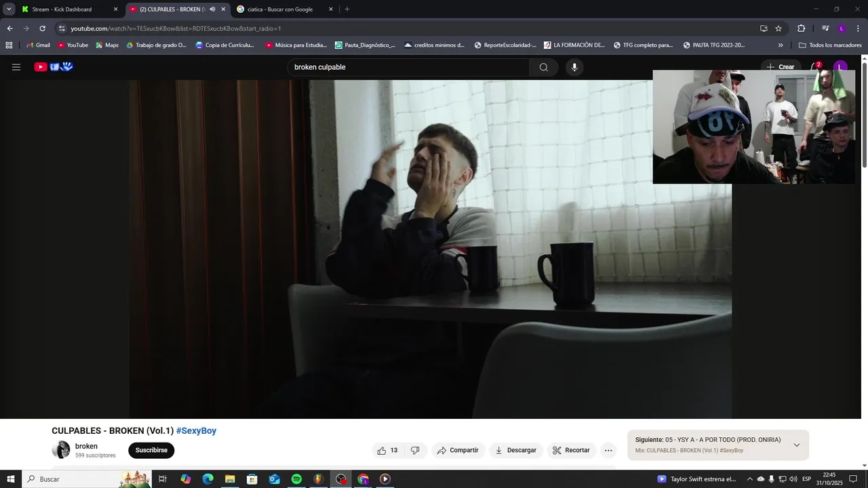Install app icon in address bar

point(764,28)
